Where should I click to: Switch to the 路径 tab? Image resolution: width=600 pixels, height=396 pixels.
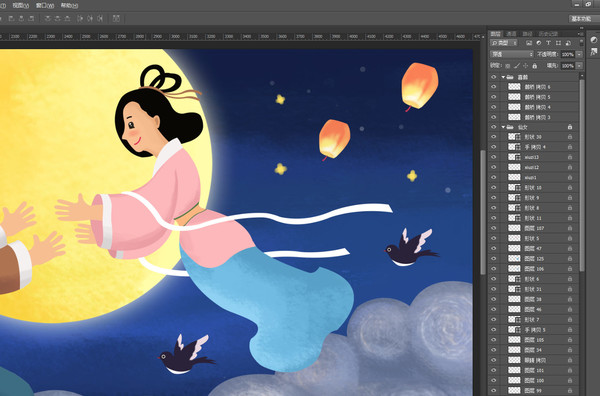(x=527, y=34)
